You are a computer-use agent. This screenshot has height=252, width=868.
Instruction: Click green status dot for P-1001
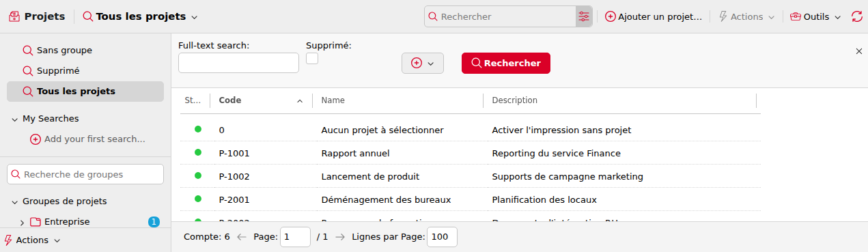pos(198,152)
